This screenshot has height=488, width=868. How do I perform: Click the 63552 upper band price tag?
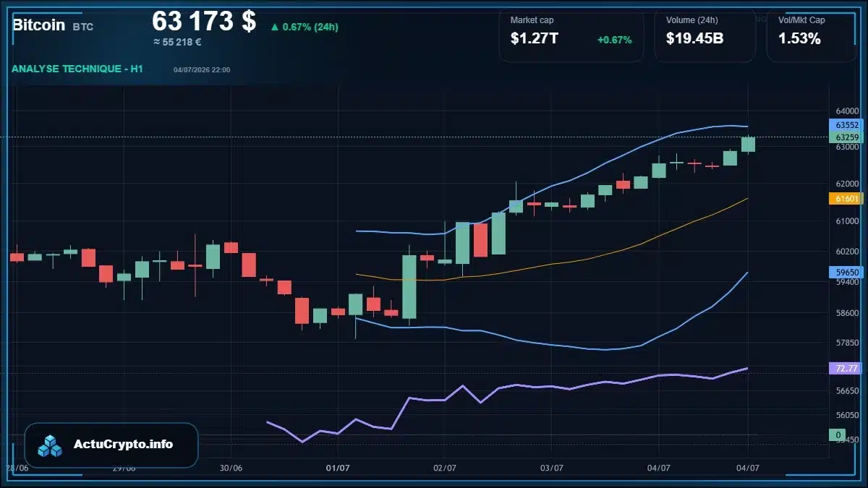846,125
